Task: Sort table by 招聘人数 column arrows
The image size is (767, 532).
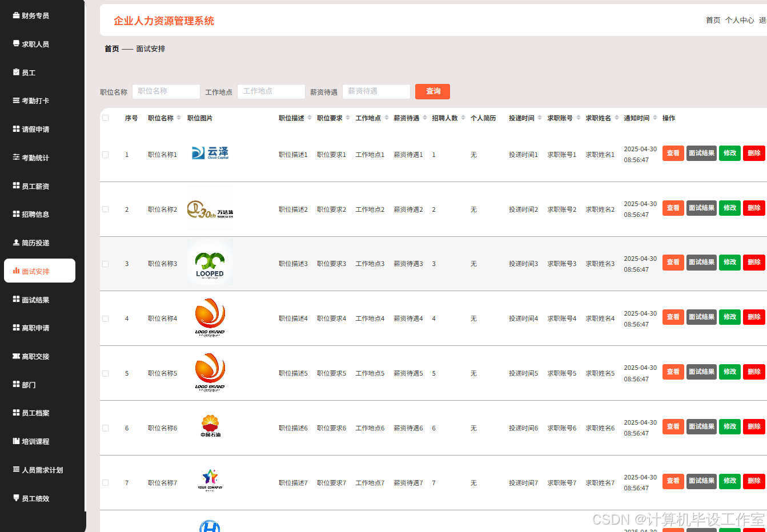Action: click(463, 118)
